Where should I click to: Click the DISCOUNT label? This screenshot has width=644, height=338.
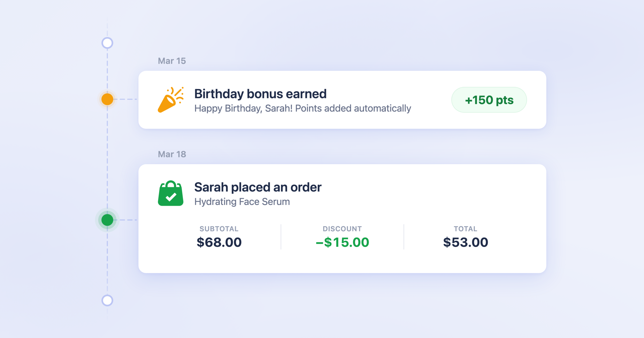click(342, 229)
